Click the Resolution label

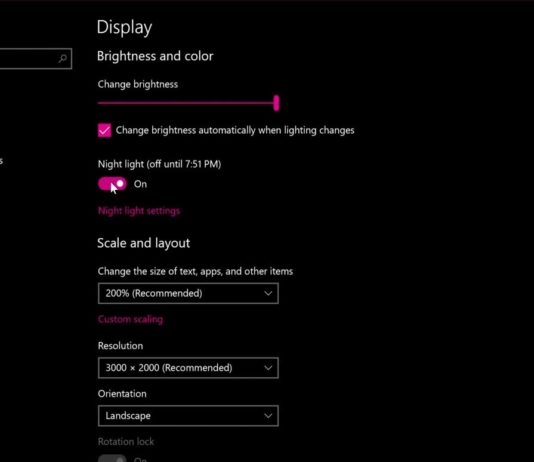pyautogui.click(x=120, y=346)
